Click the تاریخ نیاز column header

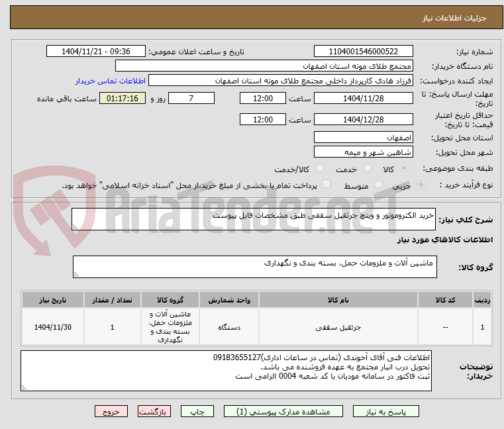coord(53,300)
